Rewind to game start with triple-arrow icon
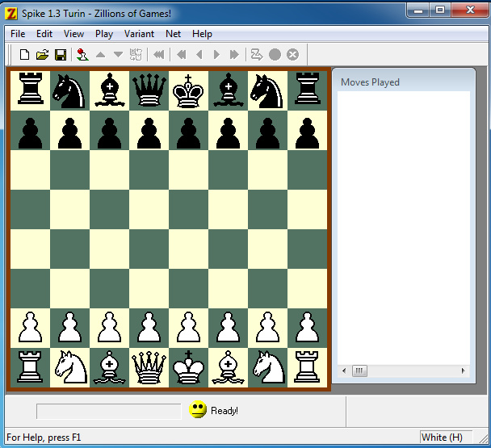 159,55
